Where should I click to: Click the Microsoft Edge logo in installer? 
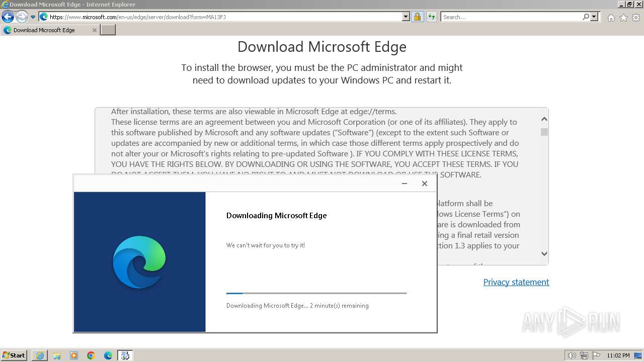tap(139, 262)
